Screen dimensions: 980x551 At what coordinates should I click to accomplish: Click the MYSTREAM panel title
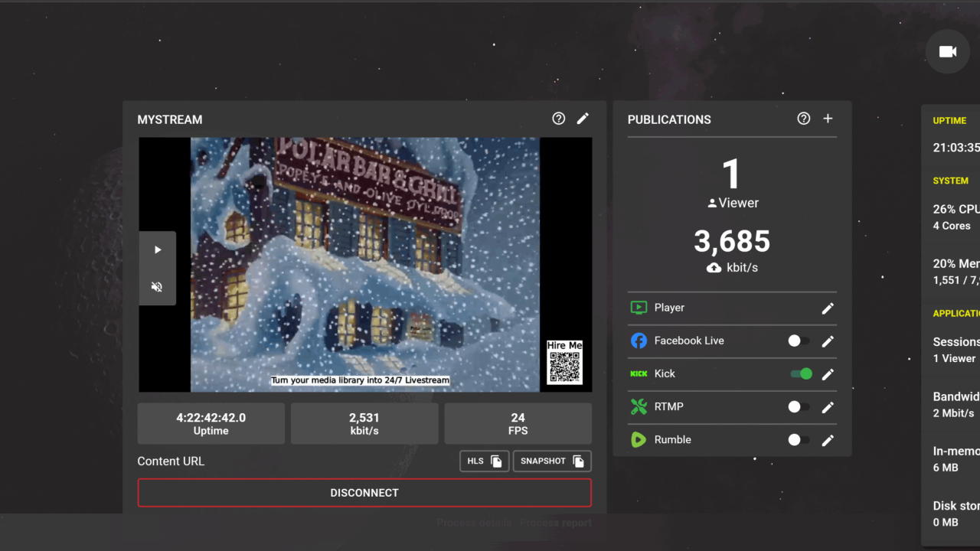(170, 119)
